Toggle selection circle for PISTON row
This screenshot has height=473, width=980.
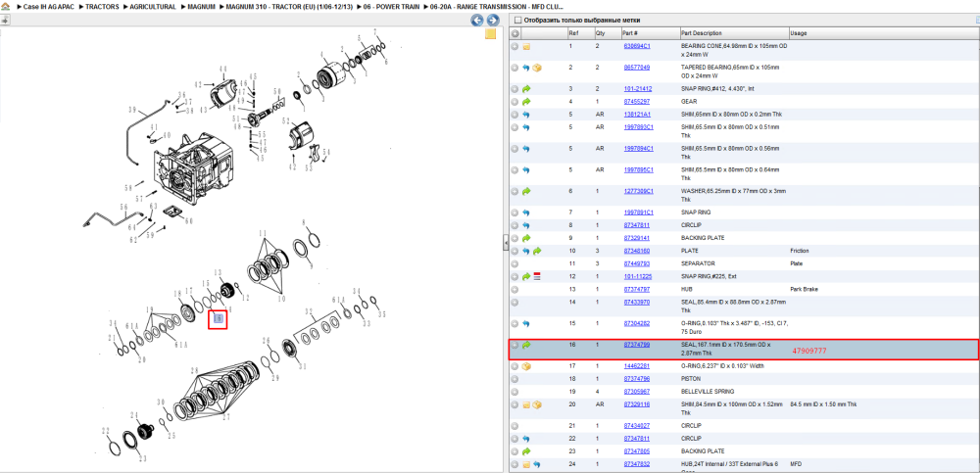[514, 379]
